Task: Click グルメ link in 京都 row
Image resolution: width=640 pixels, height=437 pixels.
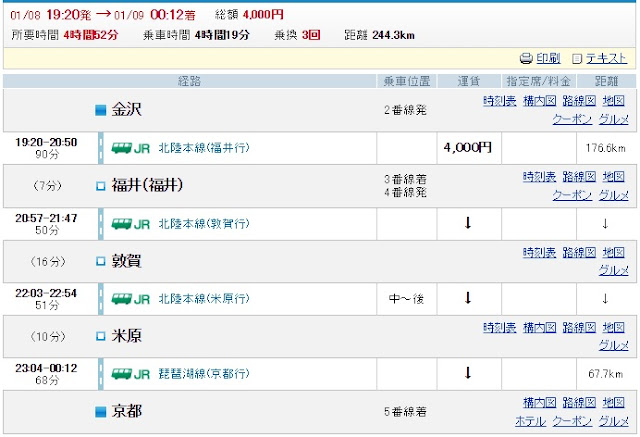Action: [613, 421]
